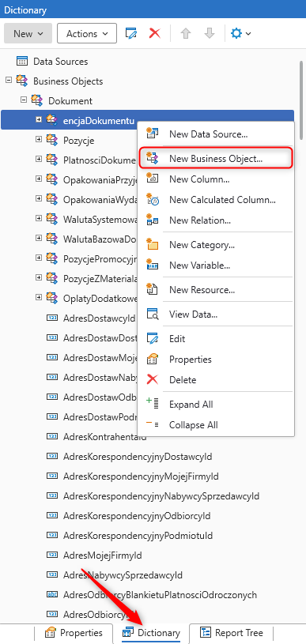Click the Edit pencil icon in toolbar
This screenshot has height=644, width=306.
[131, 33]
